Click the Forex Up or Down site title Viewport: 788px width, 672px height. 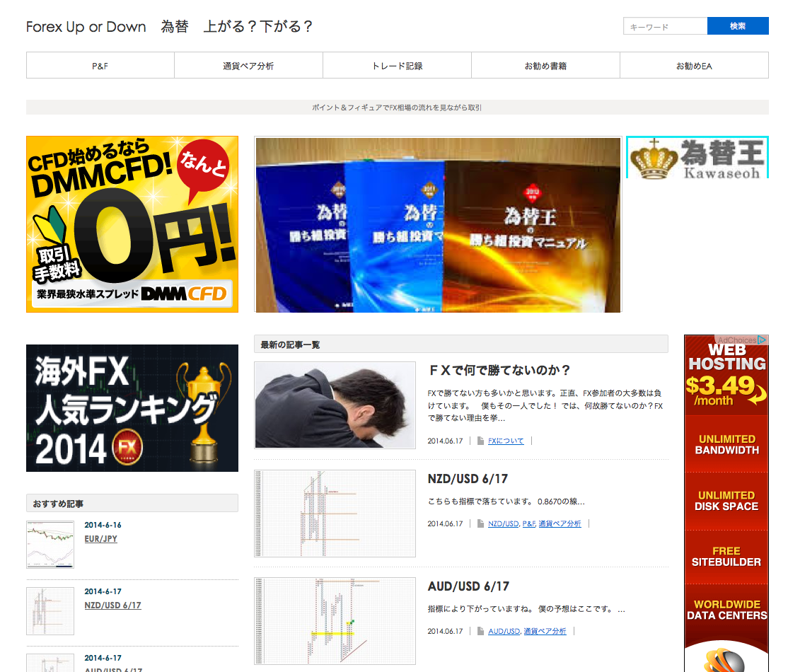click(169, 26)
